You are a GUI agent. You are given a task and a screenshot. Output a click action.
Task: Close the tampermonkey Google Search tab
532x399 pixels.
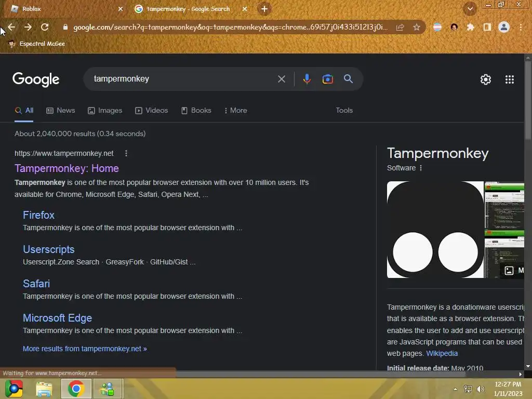pos(245,9)
